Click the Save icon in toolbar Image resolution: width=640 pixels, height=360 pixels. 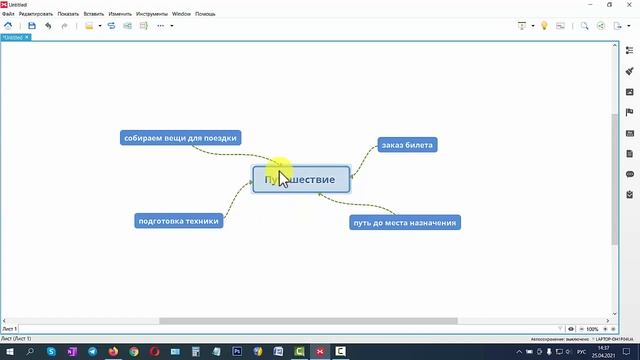pos(32,26)
